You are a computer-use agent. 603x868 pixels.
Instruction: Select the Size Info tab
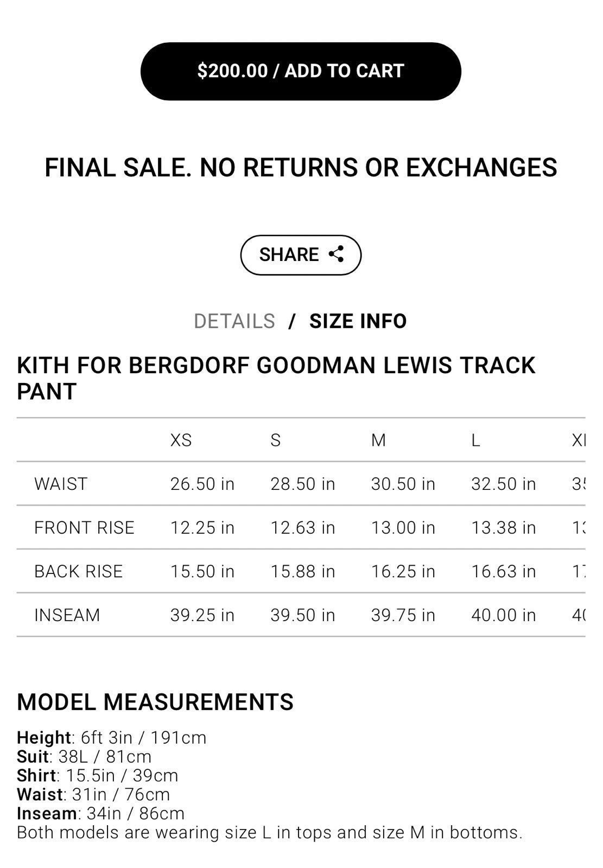(358, 321)
